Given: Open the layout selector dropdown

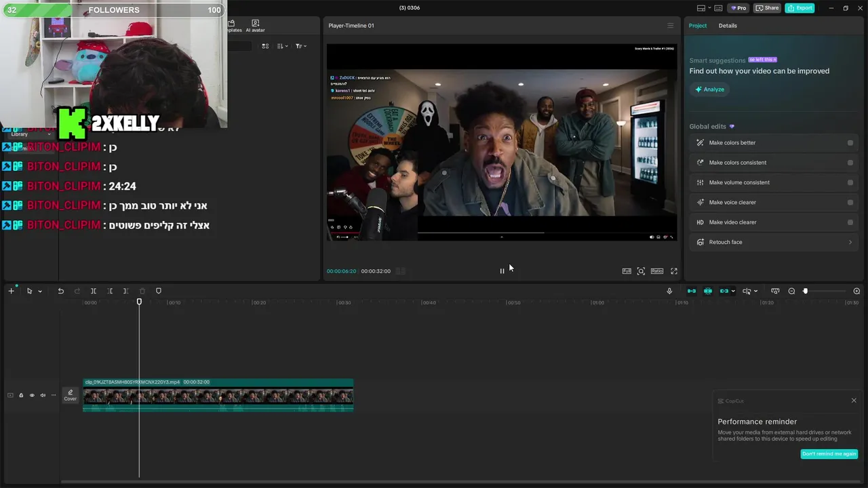Looking at the screenshot, I should click(x=703, y=8).
